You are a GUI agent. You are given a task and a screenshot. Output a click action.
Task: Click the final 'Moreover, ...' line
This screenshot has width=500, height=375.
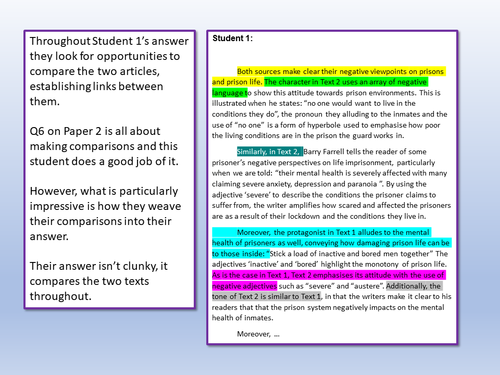tap(258, 334)
